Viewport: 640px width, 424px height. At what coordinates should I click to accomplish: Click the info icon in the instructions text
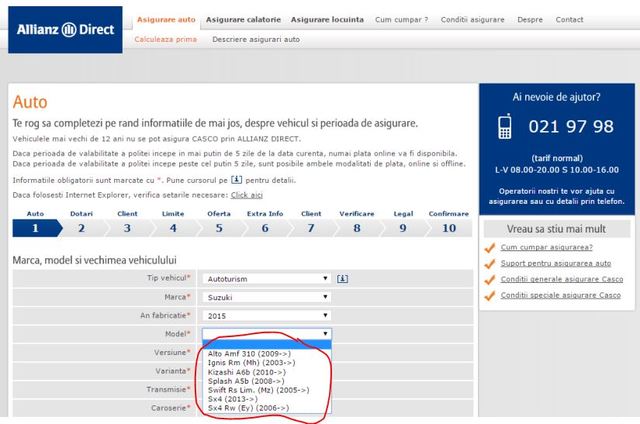[236, 180]
